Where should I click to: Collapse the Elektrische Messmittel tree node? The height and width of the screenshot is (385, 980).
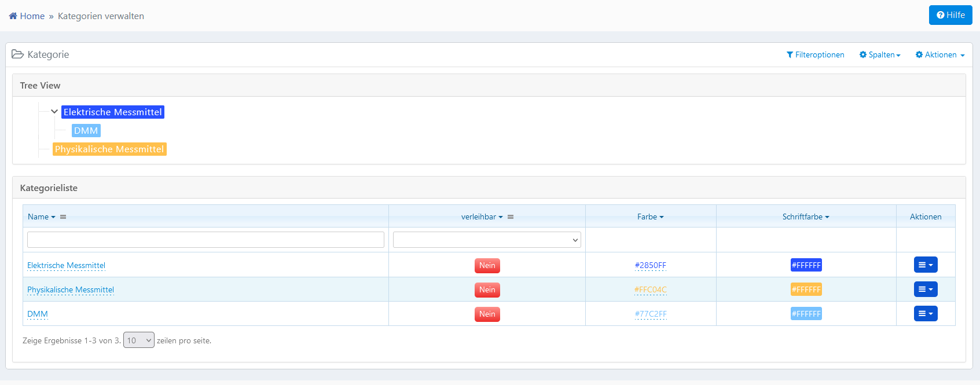54,112
